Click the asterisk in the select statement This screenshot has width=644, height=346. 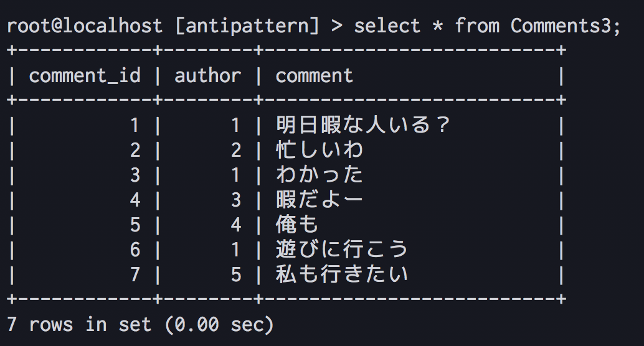[437, 26]
